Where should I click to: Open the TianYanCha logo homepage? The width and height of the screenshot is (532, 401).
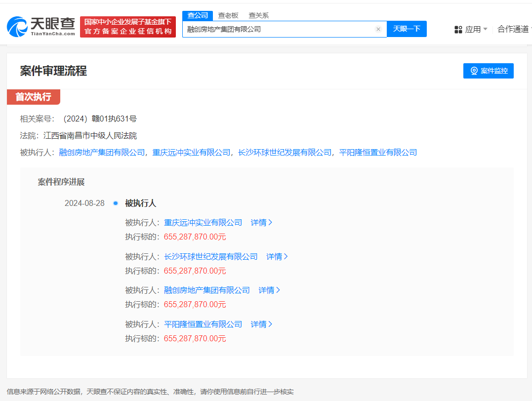pyautogui.click(x=41, y=27)
